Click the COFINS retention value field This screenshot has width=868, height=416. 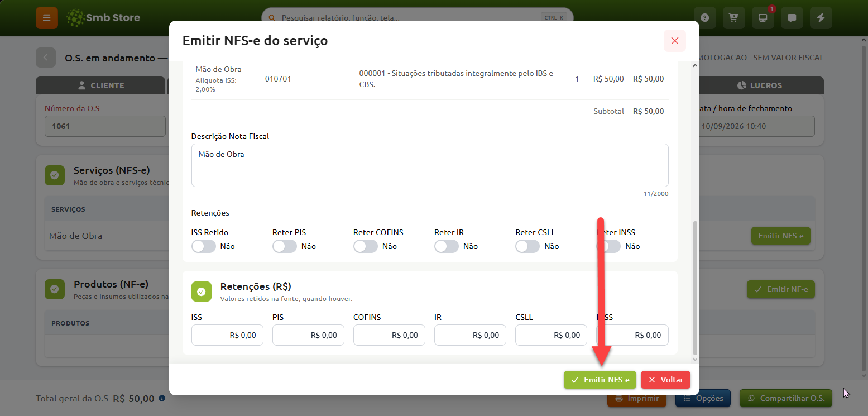click(389, 335)
